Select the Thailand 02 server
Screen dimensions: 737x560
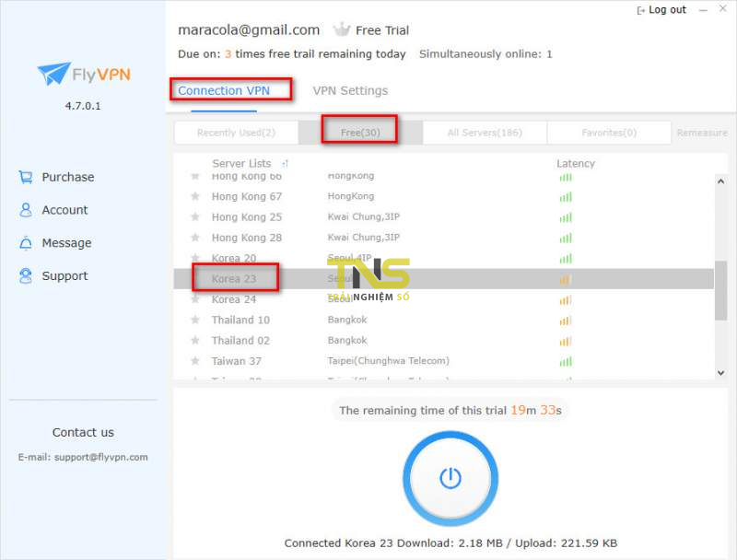(444, 341)
